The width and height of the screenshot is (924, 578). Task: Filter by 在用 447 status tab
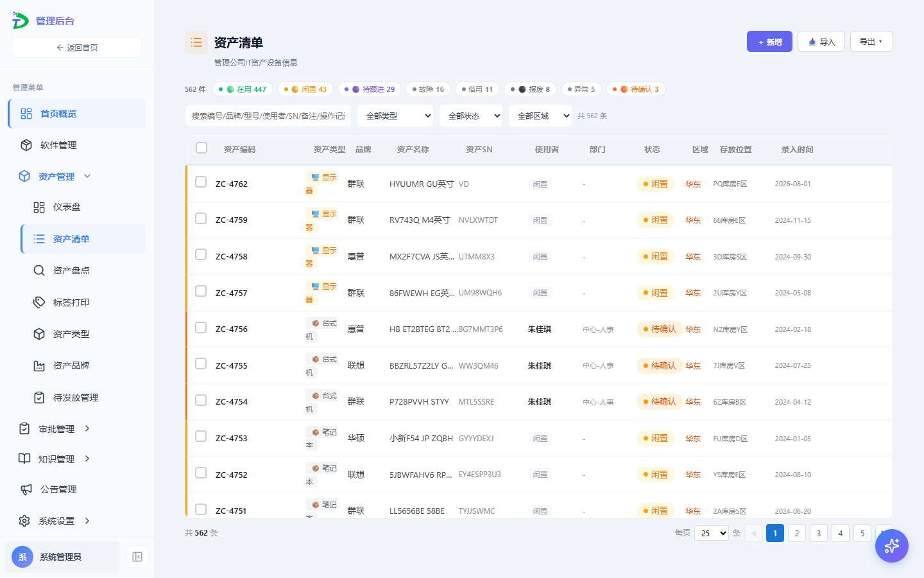coord(243,89)
